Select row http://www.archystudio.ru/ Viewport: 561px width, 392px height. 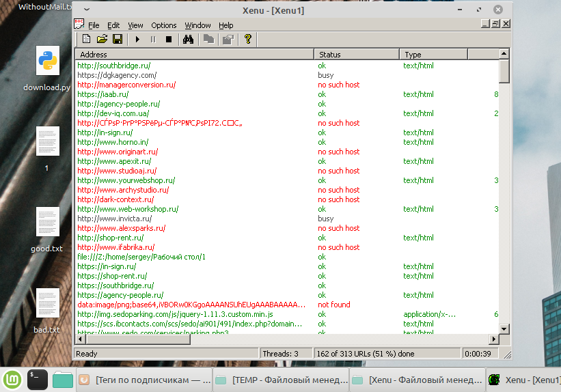[287, 190]
